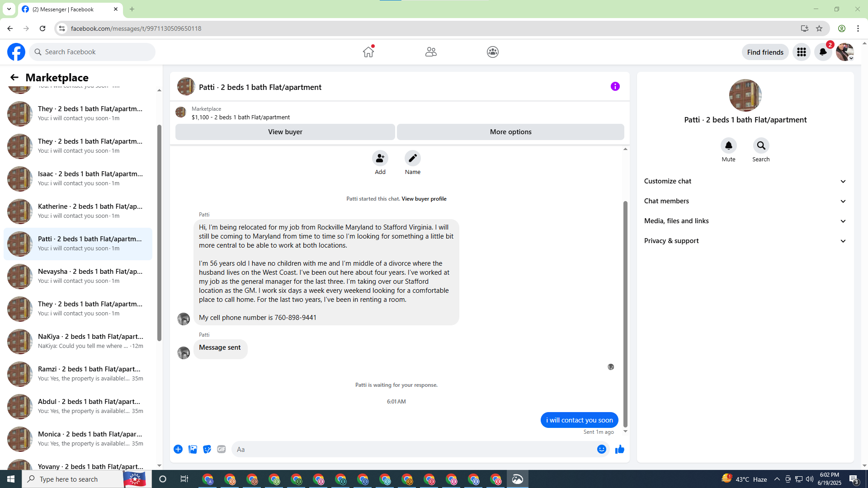
Task: Open the emoji picker
Action: coord(602,449)
